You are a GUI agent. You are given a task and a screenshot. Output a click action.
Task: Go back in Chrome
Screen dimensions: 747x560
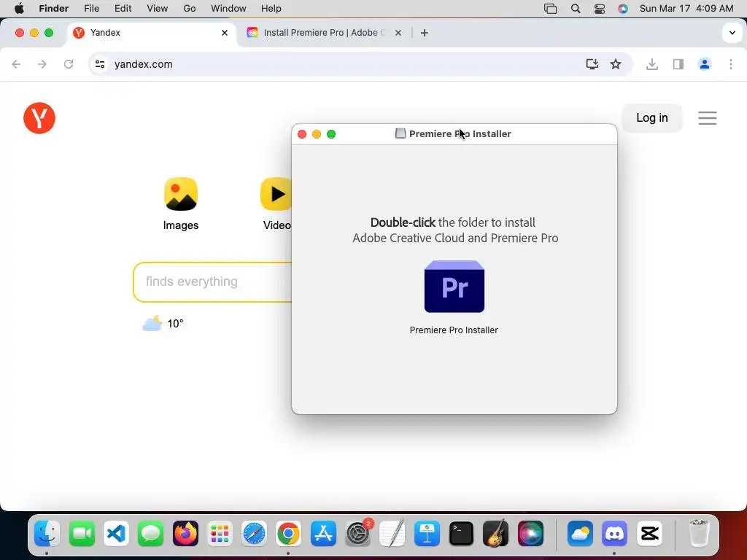16,64
